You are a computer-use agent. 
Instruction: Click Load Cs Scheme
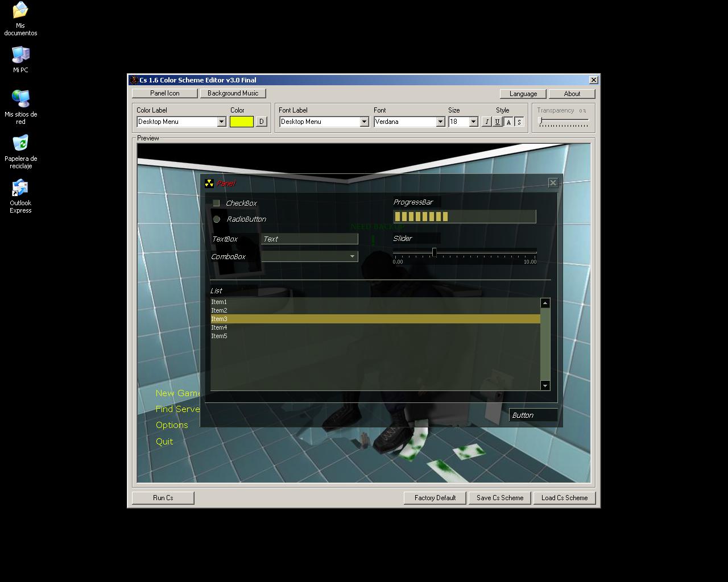click(565, 498)
